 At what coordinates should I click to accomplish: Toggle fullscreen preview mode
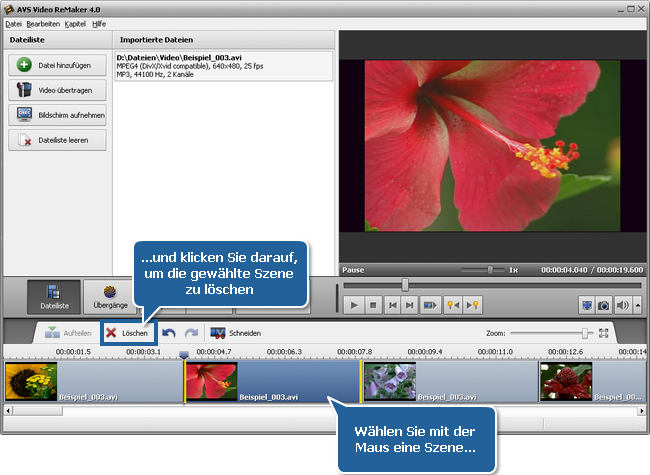586,305
